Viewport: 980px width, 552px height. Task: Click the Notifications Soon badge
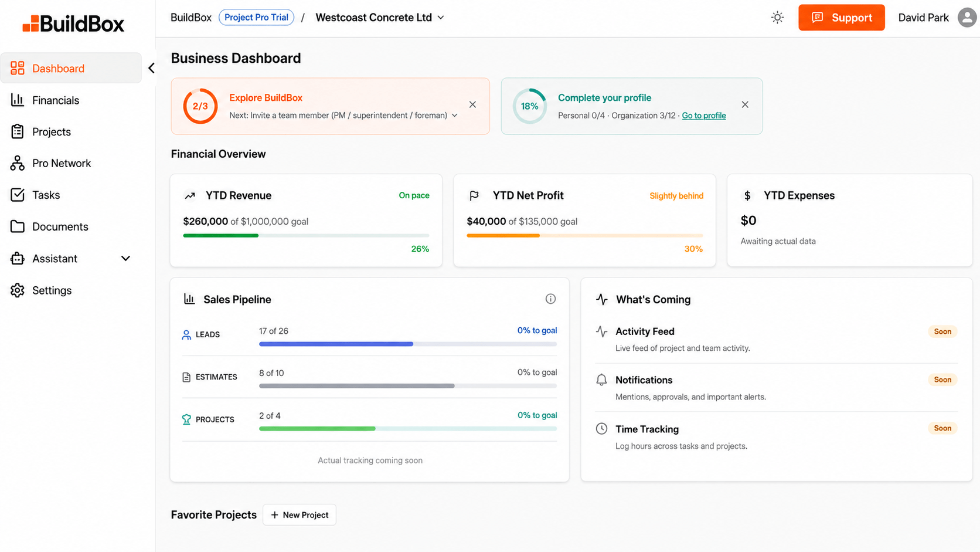(942, 380)
